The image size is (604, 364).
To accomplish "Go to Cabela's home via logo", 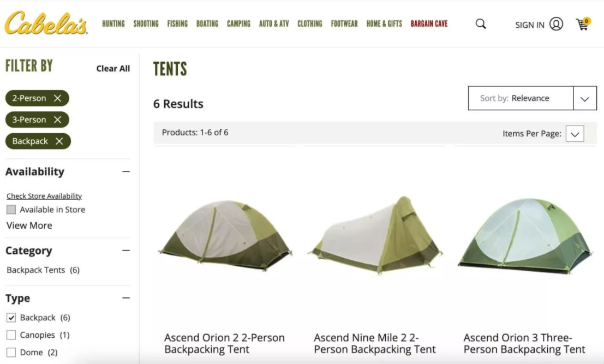I will pyautogui.click(x=46, y=23).
